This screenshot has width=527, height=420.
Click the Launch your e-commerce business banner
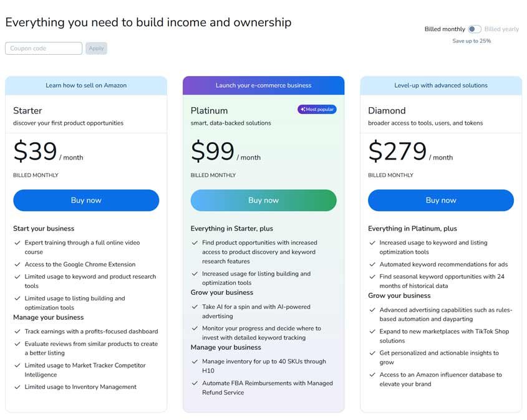[263, 85]
